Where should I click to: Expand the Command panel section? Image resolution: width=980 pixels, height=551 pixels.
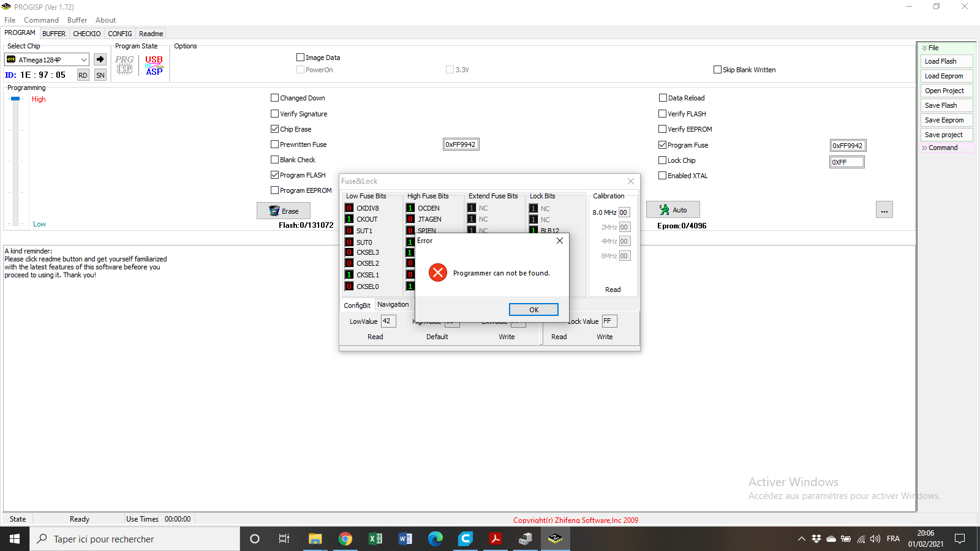coord(925,148)
